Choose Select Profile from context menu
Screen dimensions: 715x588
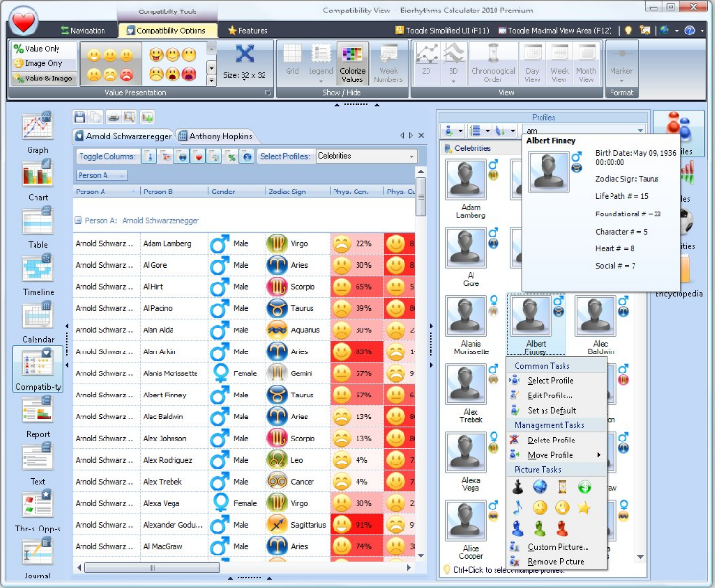click(x=556, y=380)
